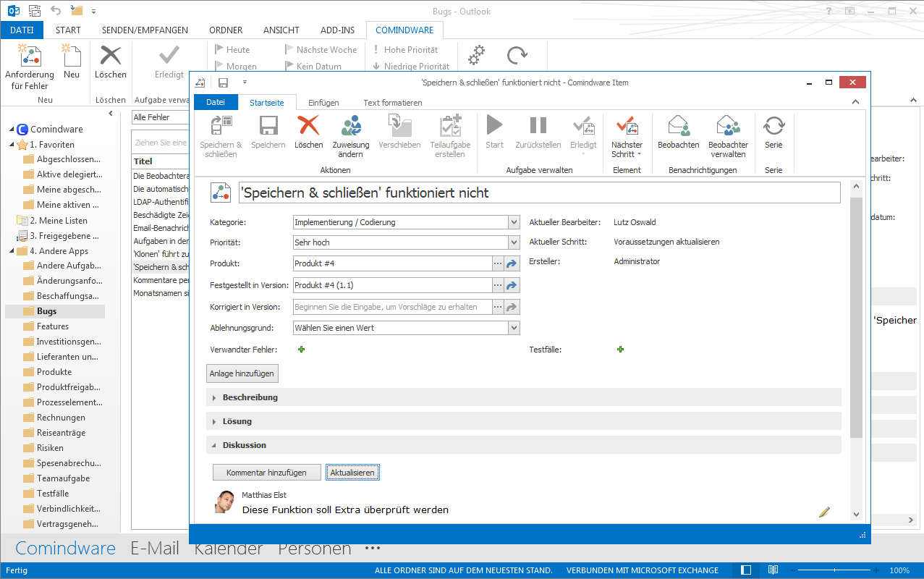Image resolution: width=924 pixels, height=579 pixels.
Task: Collapse the folder pane arrow
Action: [x=110, y=114]
